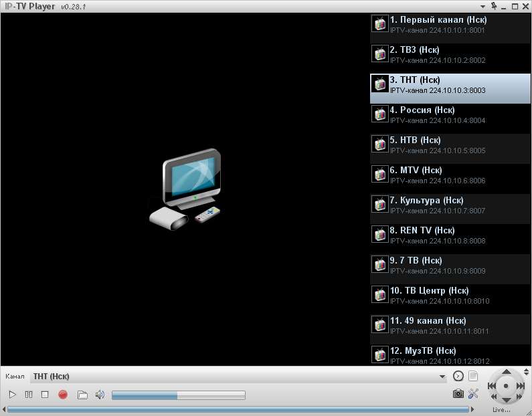Mute sound via the speaker icon
Image resolution: width=532 pixels, height=416 pixels.
[x=100, y=395]
